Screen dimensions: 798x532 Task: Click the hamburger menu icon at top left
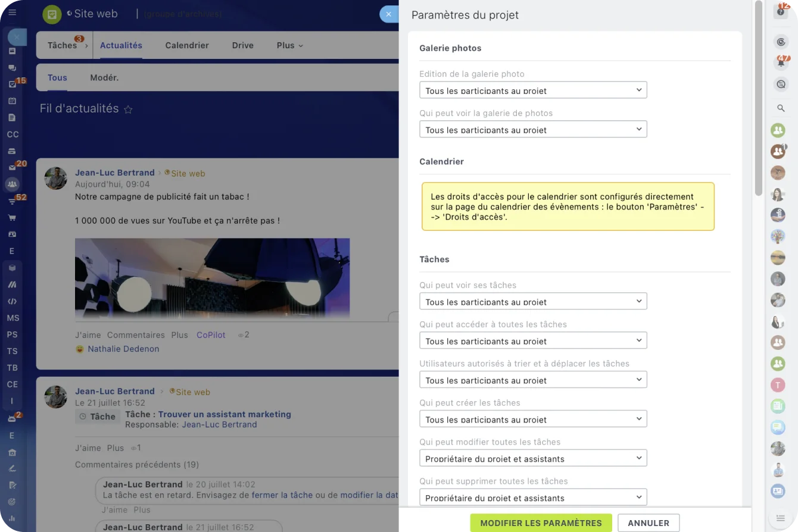13,12
